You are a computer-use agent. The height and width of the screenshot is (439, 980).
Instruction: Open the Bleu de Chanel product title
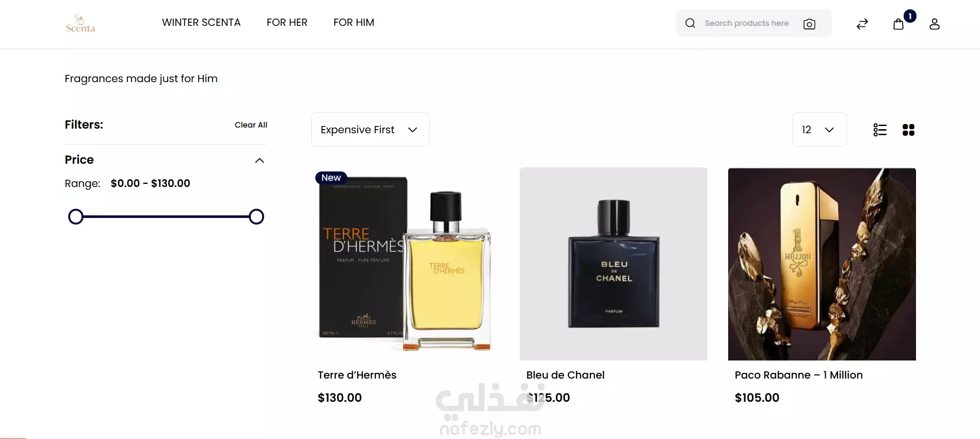coord(565,375)
